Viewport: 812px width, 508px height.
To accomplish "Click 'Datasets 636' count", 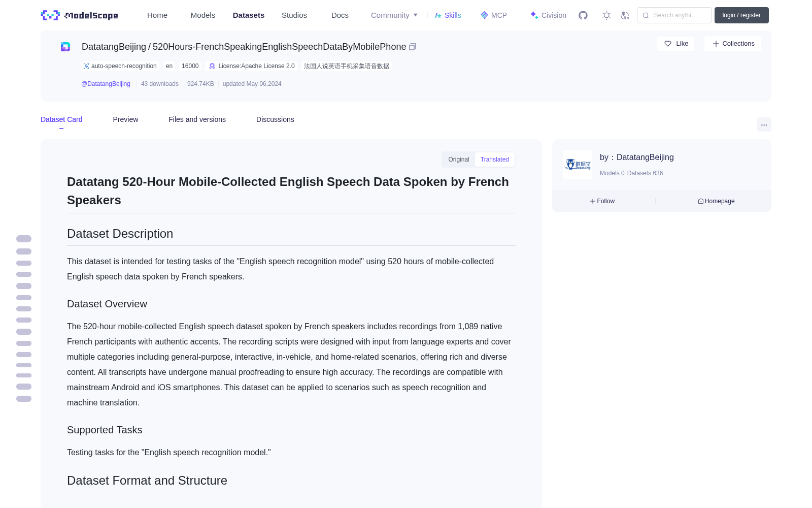I will point(645,173).
